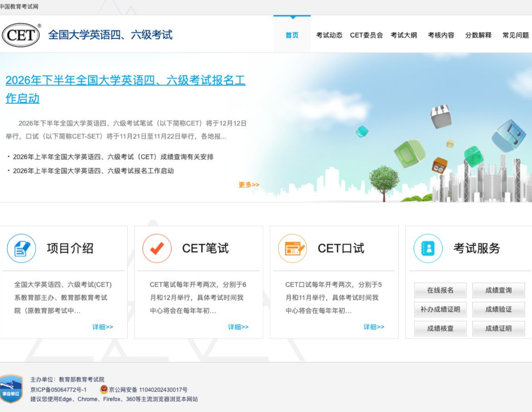
Task: Click the 成绩证明 button
Action: [x=498, y=329]
